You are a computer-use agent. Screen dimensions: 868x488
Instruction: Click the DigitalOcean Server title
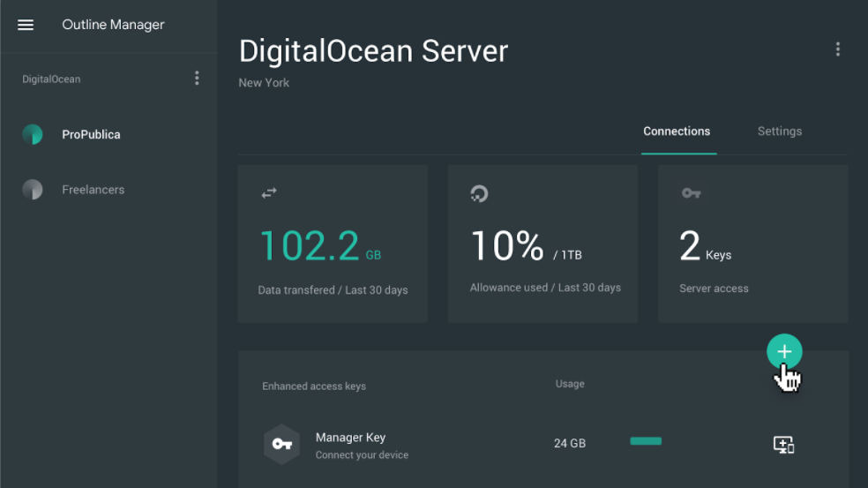tap(374, 51)
